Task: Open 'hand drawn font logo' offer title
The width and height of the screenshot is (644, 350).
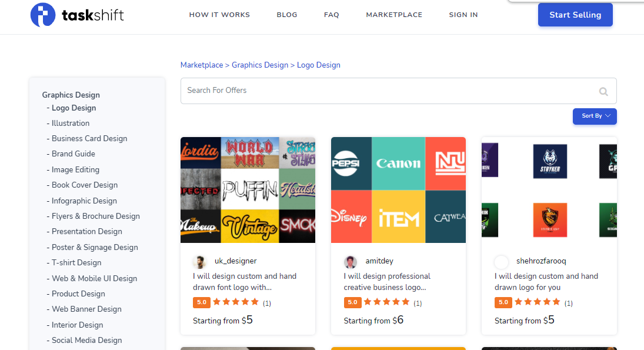Action: [x=245, y=282]
